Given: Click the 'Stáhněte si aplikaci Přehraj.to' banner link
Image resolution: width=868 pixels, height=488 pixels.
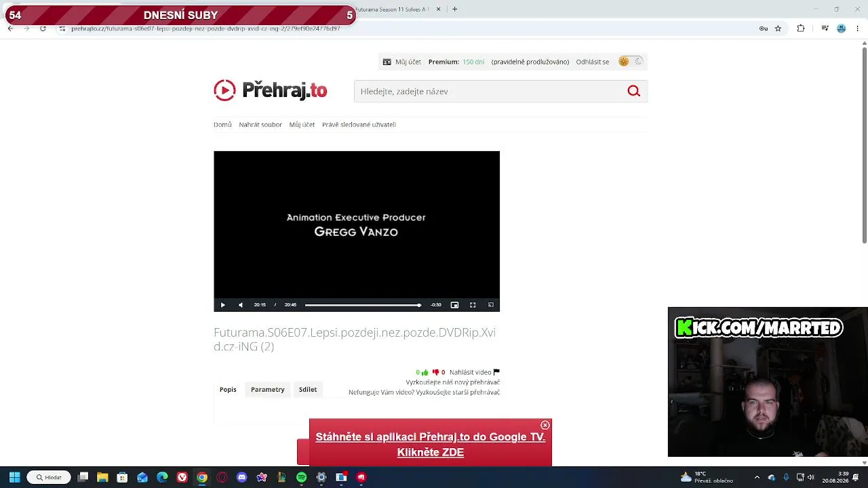Looking at the screenshot, I should pyautogui.click(x=431, y=445).
